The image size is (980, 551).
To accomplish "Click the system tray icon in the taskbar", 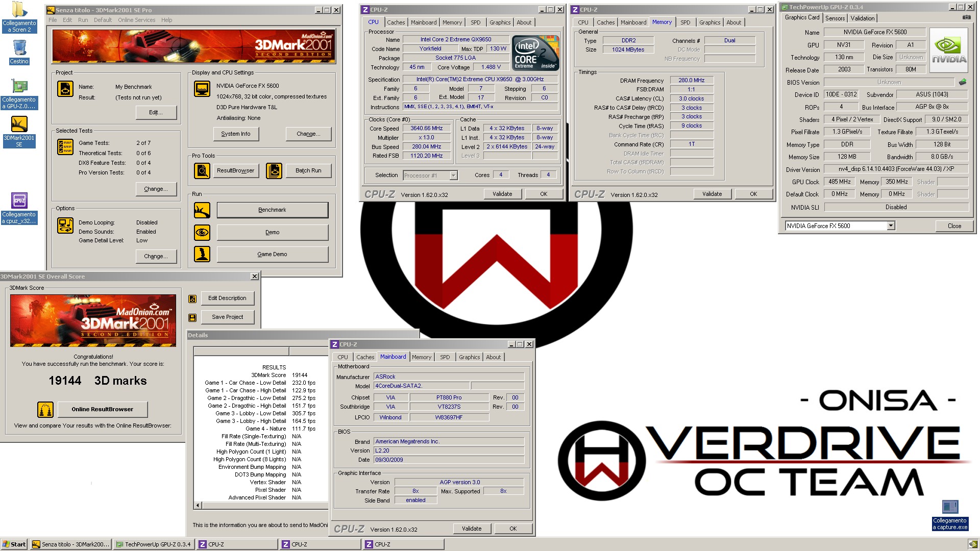I will pyautogui.click(x=972, y=544).
